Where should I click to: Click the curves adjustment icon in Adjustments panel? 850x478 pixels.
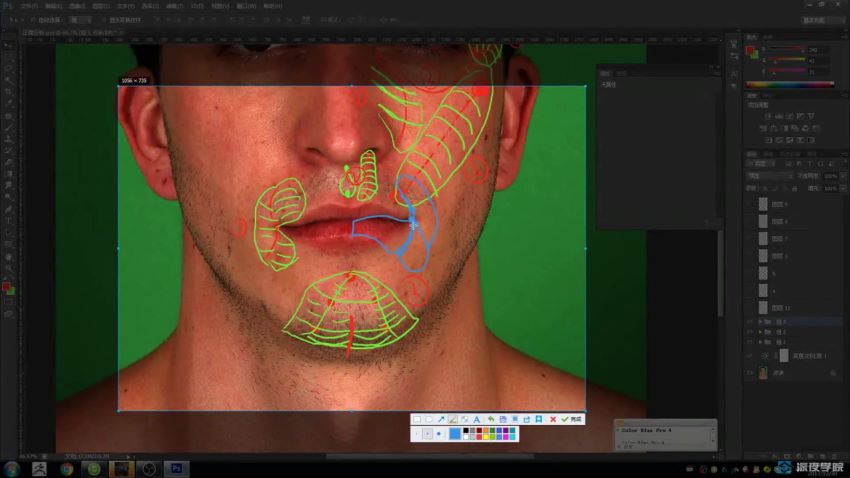tap(789, 116)
